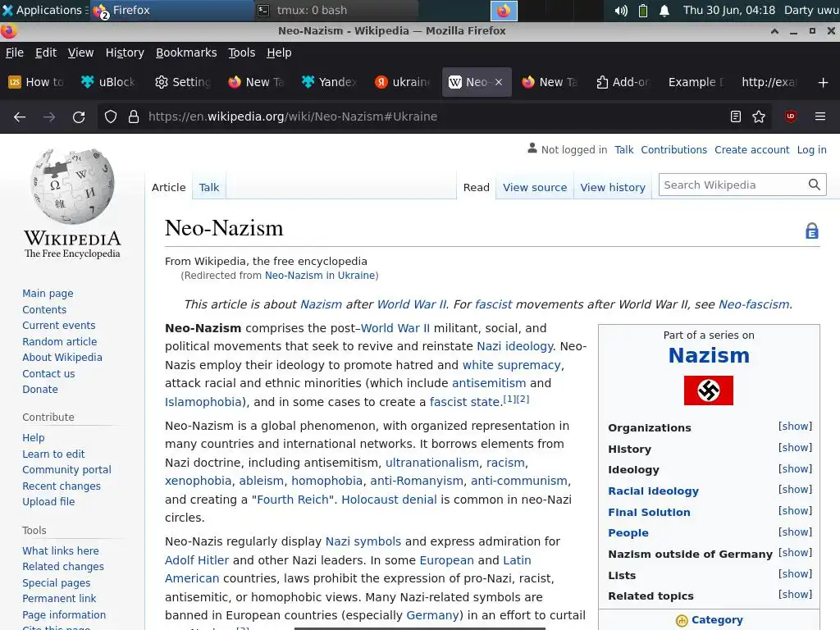
Task: Click in the Search Wikipedia field
Action: [733, 185]
